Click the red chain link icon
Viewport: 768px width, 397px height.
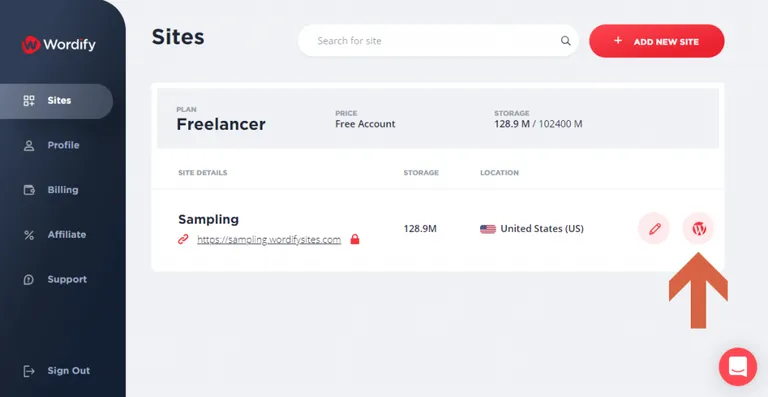183,239
